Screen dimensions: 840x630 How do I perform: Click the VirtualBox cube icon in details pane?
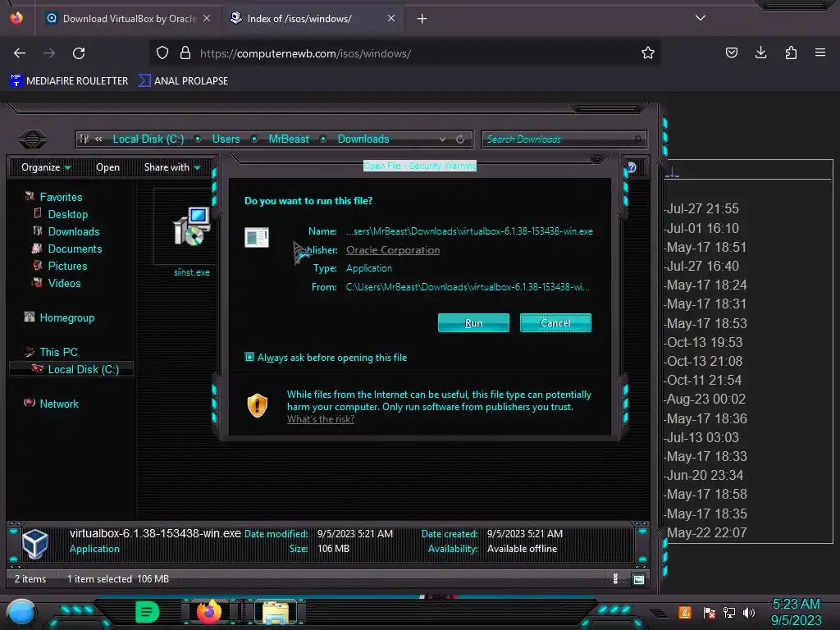tap(35, 545)
